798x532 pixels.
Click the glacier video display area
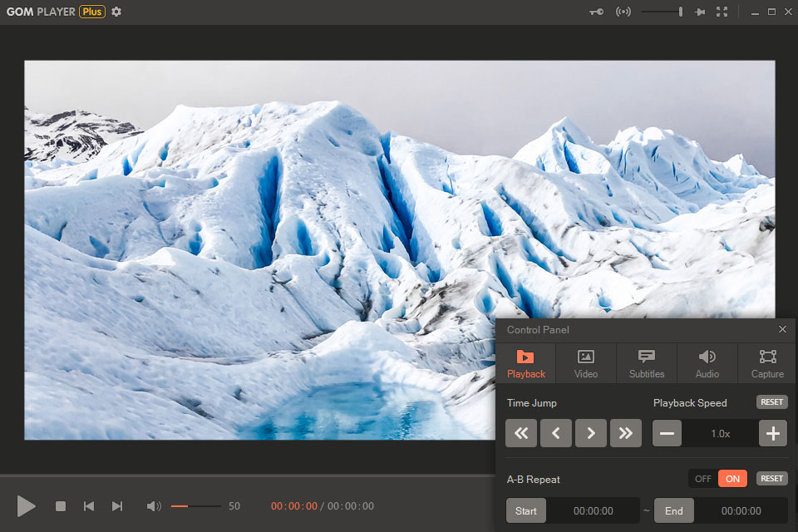tap(400, 250)
